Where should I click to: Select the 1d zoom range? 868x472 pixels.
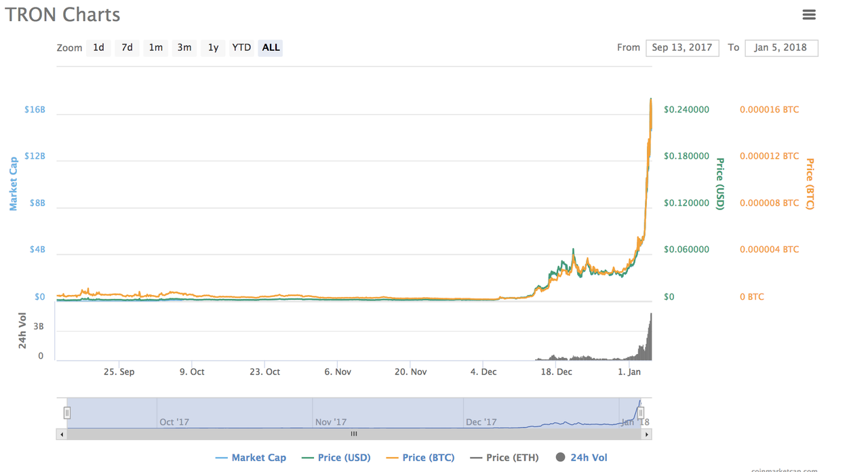98,47
